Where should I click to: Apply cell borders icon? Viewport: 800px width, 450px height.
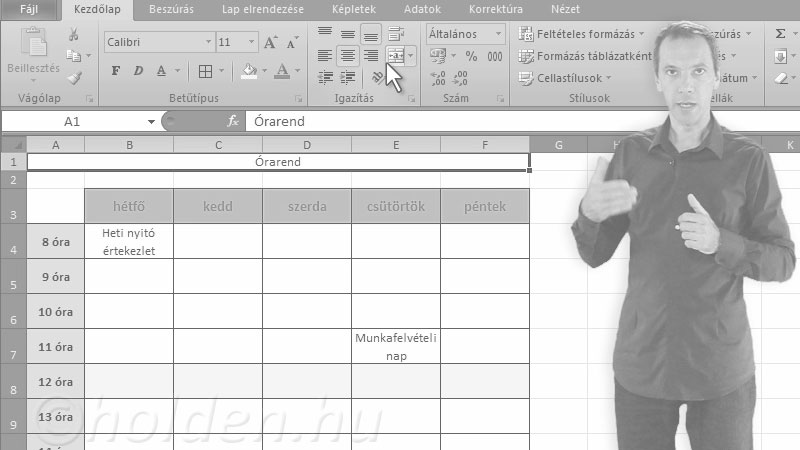[205, 71]
